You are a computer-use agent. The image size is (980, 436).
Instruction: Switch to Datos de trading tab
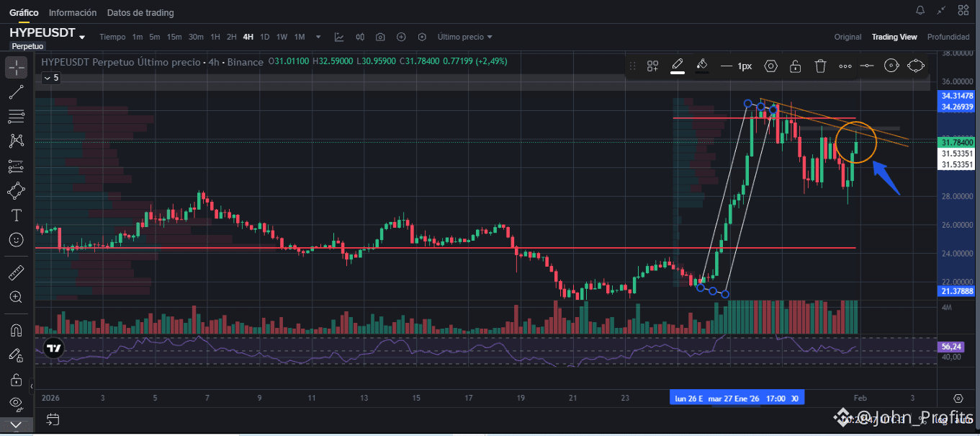pos(140,13)
